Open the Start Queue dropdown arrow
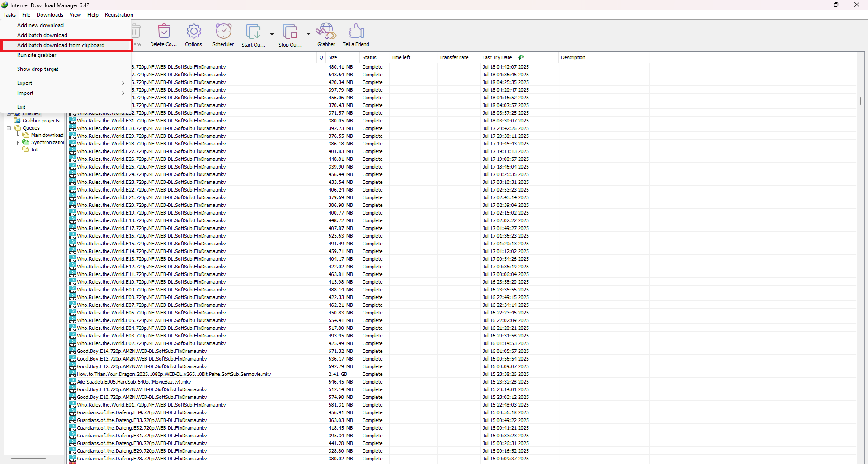Image resolution: width=868 pixels, height=464 pixels. point(272,34)
